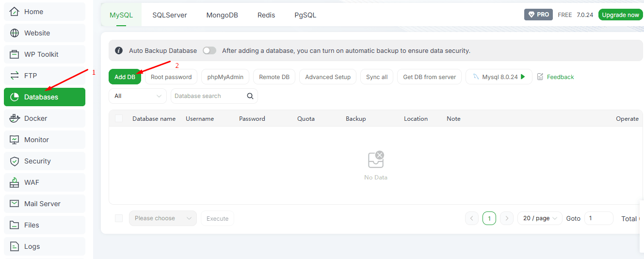The height and width of the screenshot is (259, 644).
Task: Click the Home icon in sidebar
Action: (x=15, y=12)
